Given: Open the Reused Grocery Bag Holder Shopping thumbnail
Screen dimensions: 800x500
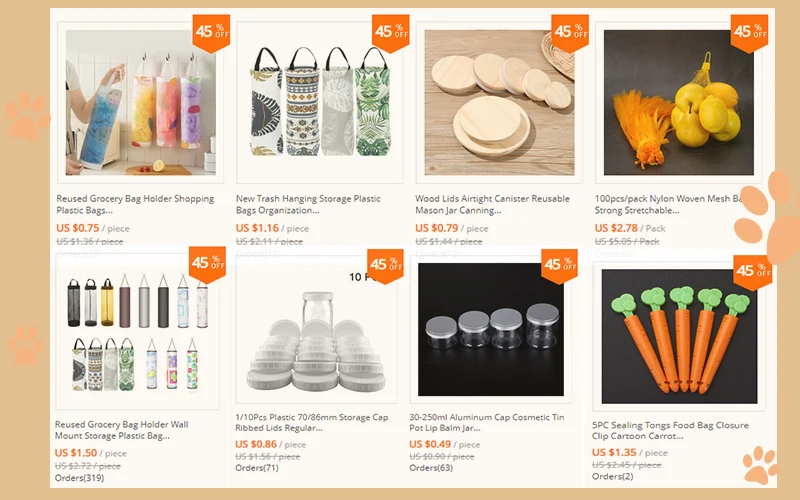Looking at the screenshot, I should coord(140,103).
